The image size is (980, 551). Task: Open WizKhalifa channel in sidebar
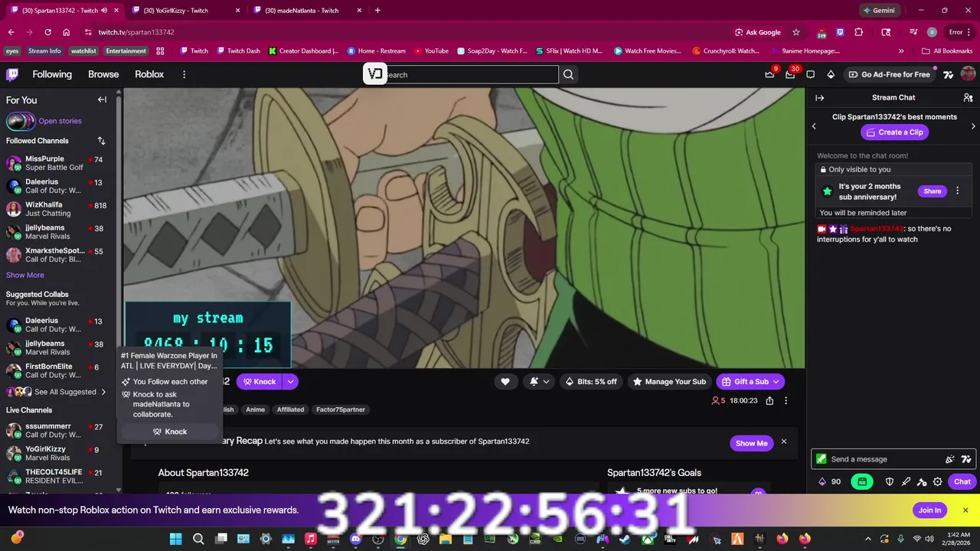tap(57, 209)
